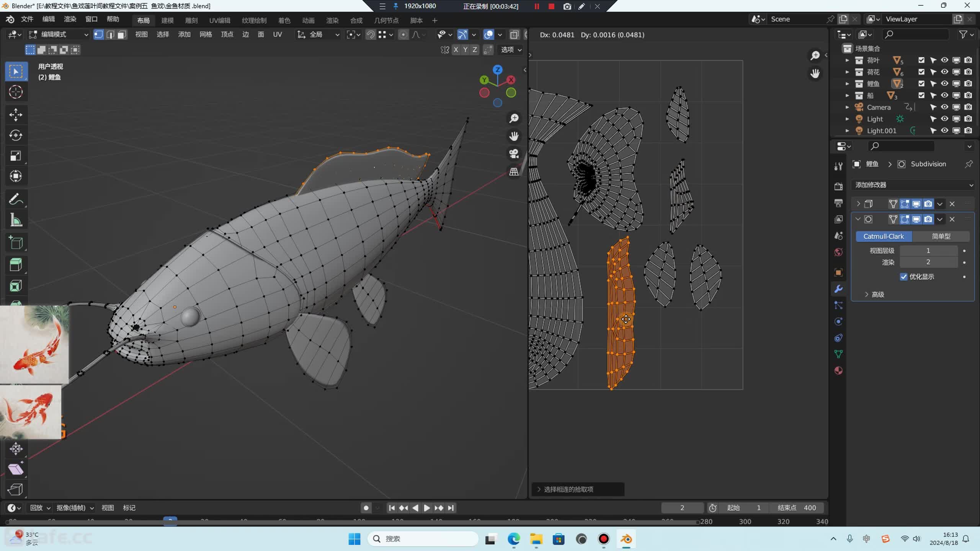980x551 pixels.
Task: Activate the Transform tool
Action: click(16, 176)
